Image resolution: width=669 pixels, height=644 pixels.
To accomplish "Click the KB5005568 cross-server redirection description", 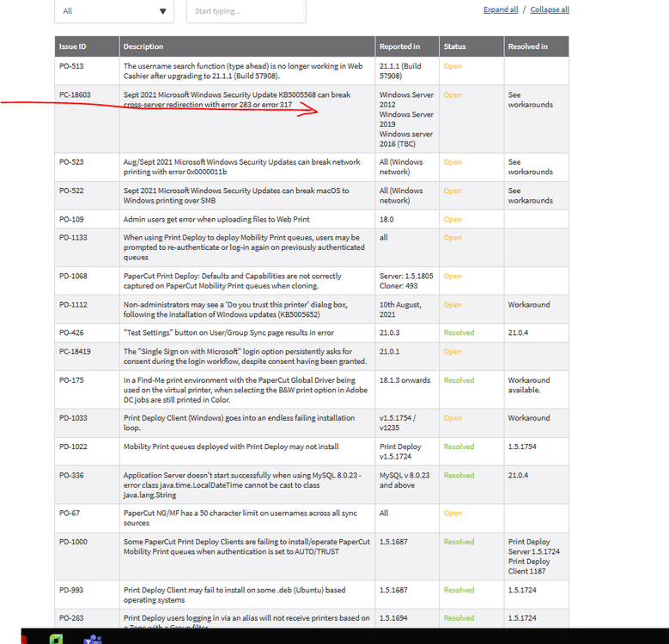I will [x=237, y=100].
